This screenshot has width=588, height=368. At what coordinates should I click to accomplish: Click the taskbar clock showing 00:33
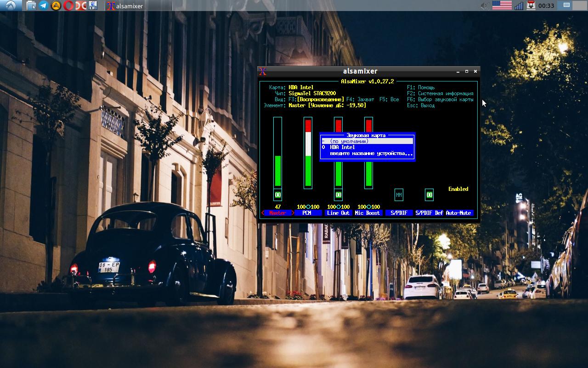point(546,6)
